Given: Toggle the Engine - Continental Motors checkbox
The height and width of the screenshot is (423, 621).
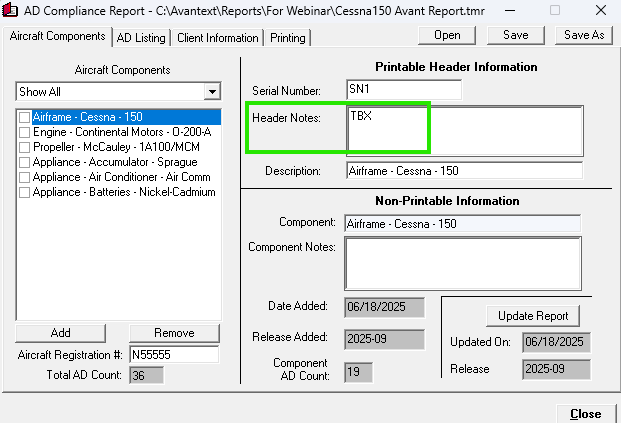Looking at the screenshot, I should [x=24, y=132].
